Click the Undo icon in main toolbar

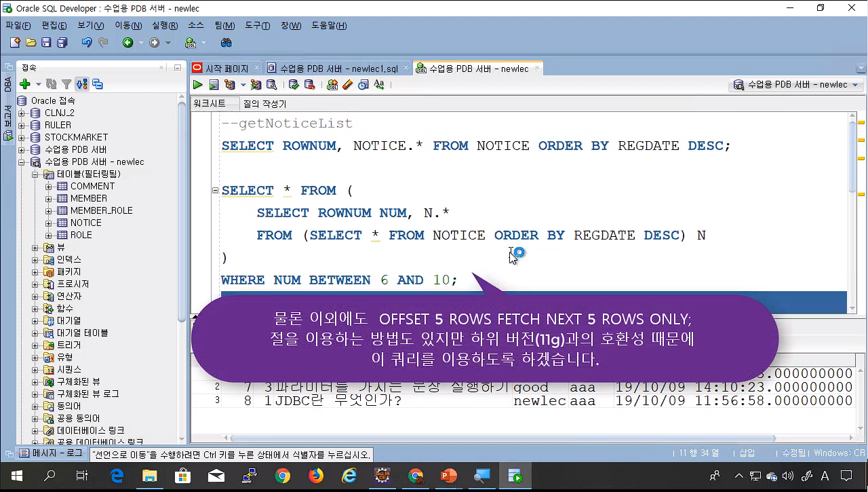(x=86, y=43)
